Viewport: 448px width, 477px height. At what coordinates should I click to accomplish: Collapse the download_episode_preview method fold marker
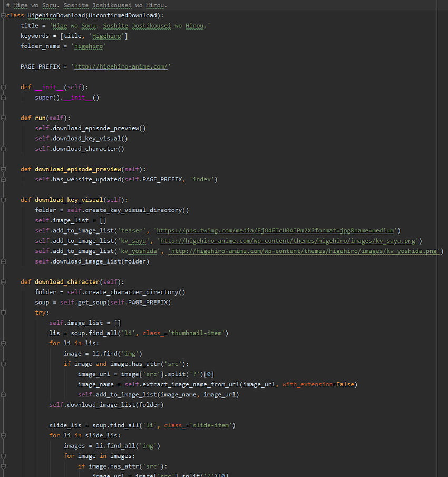pos(3,169)
